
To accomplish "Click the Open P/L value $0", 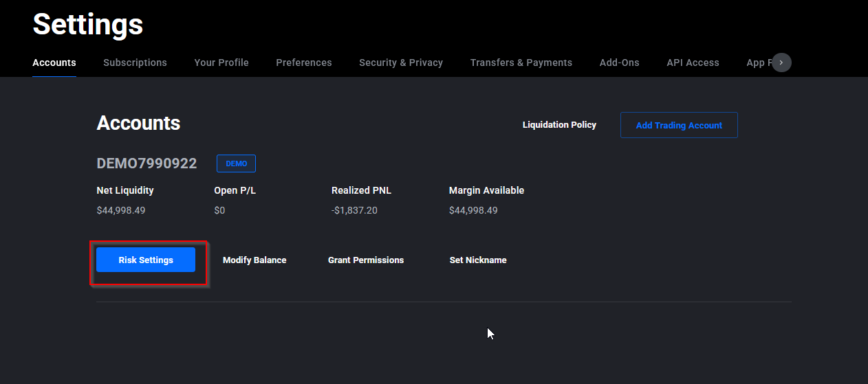I will tap(219, 210).
